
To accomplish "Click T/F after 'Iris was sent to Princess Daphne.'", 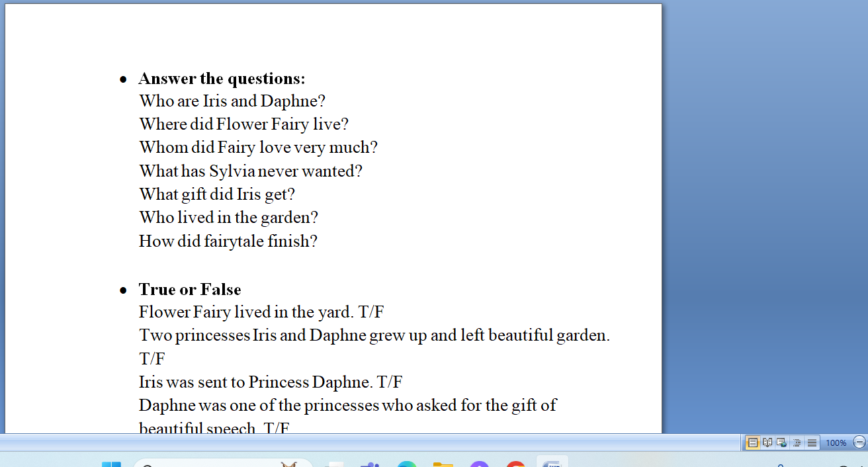I will 390,382.
